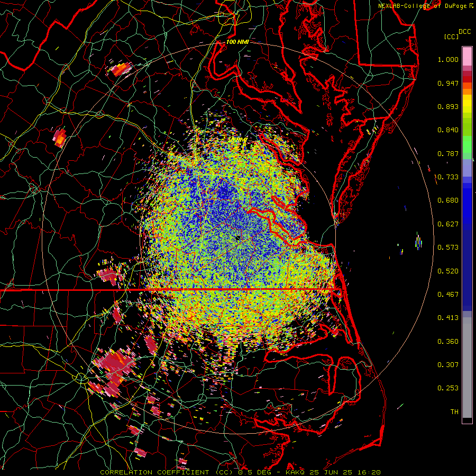Select the 0.360 scale value

[x=448, y=342]
